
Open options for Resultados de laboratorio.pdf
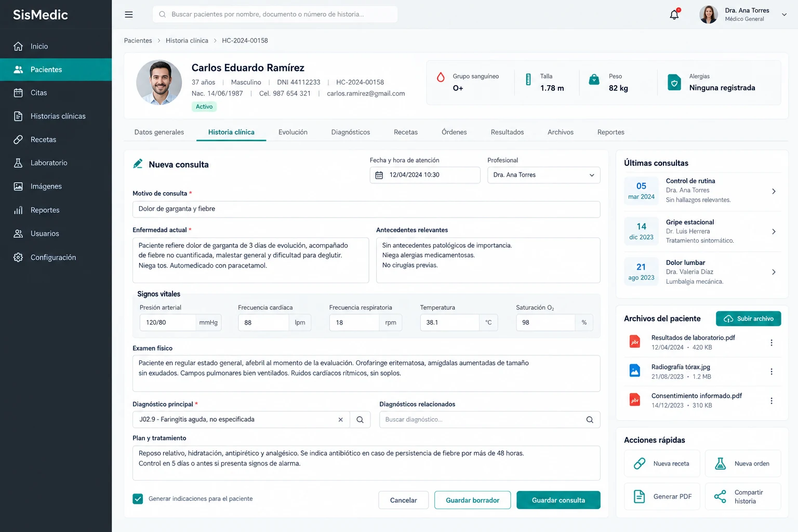coord(772,342)
